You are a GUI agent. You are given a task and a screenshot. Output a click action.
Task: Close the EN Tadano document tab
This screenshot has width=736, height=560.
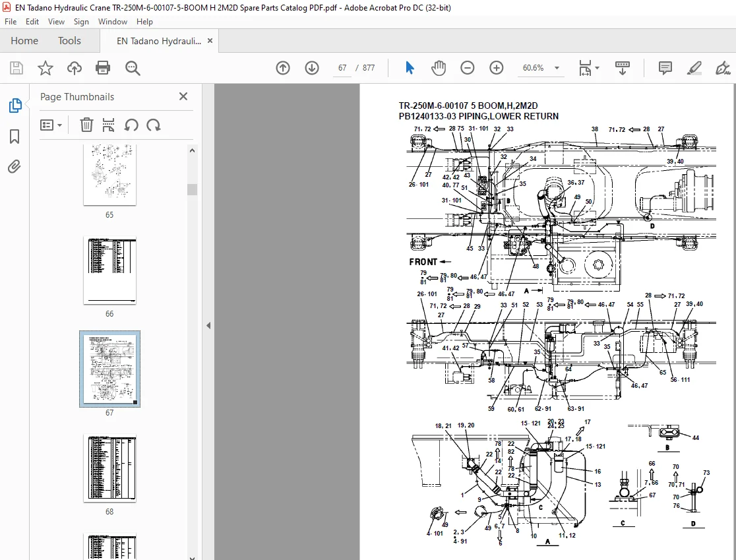[210, 41]
